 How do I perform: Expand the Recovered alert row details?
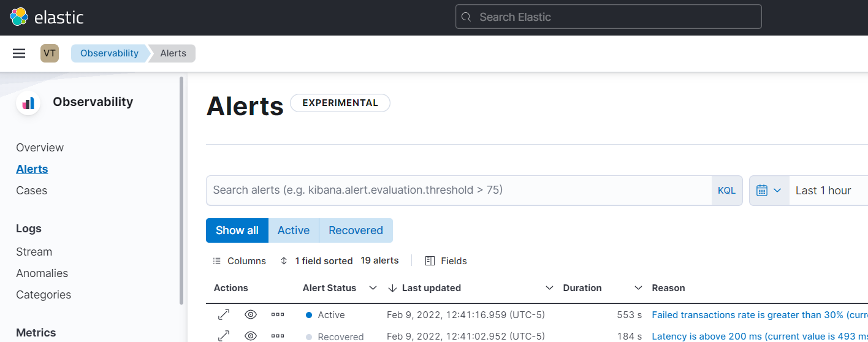(x=224, y=336)
